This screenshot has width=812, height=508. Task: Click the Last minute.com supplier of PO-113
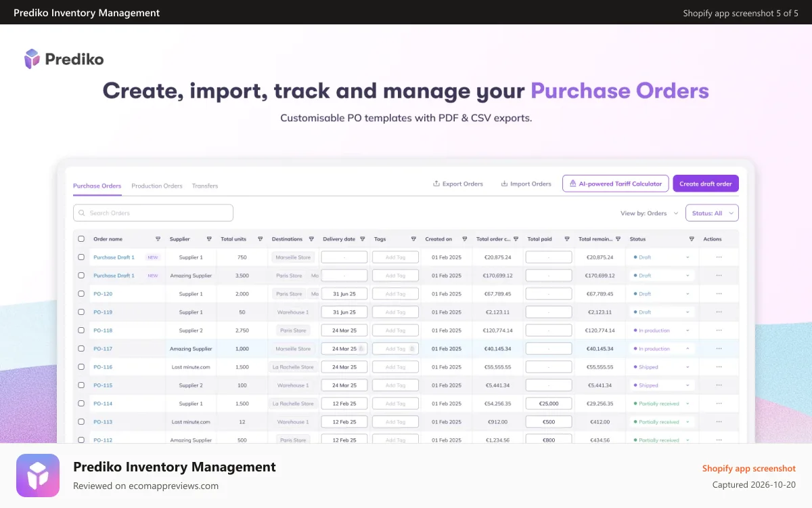[x=191, y=422]
